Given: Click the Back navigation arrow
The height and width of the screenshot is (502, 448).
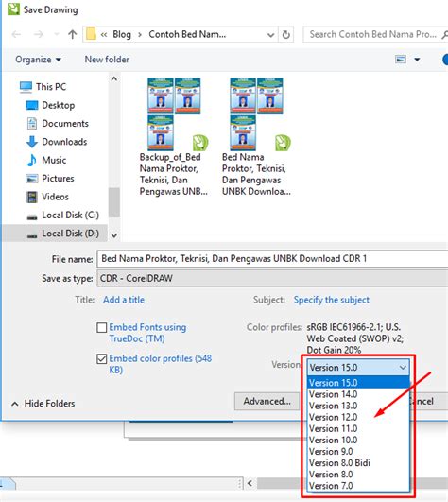Looking at the screenshot, I should pos(16,34).
